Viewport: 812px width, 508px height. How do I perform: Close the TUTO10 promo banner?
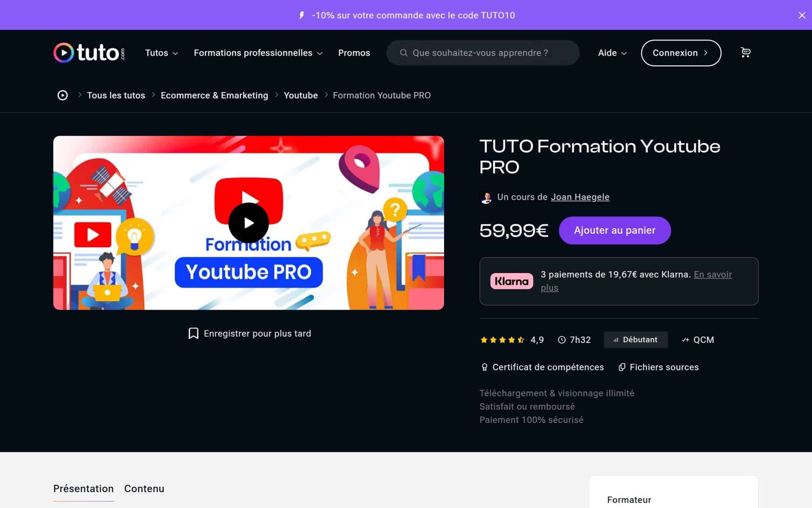click(802, 15)
